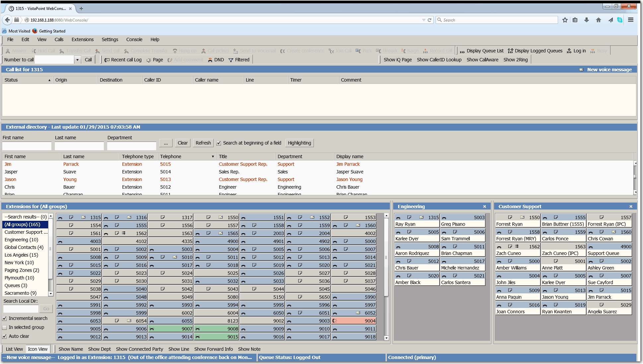
Task: Open the browser hamburger menu
Action: [x=631, y=20]
